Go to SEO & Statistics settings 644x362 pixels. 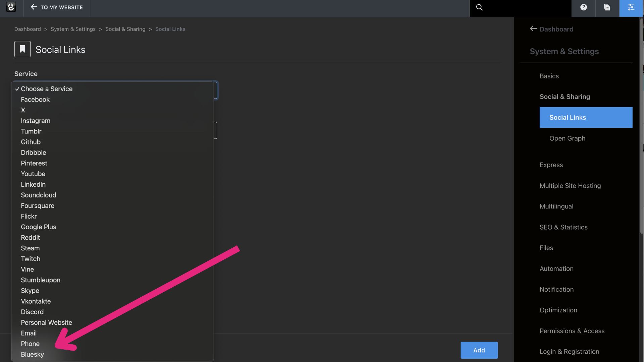click(563, 227)
